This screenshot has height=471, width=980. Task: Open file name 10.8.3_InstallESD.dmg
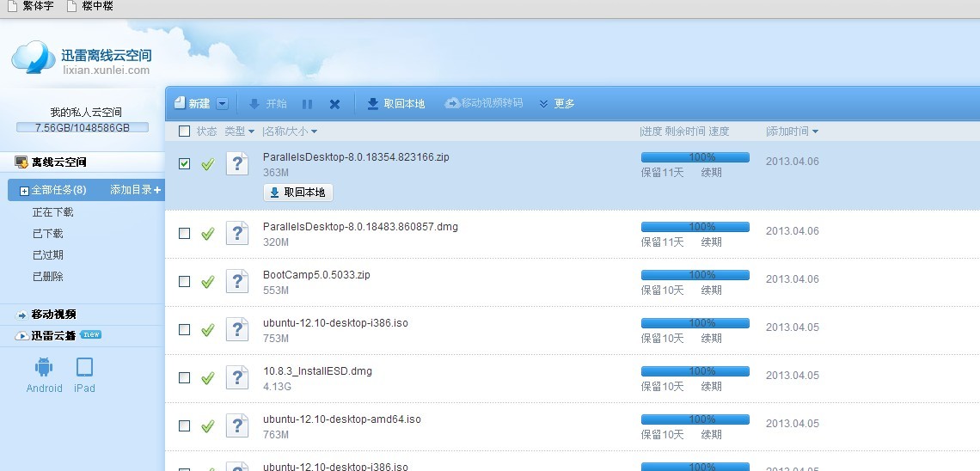[x=317, y=371]
